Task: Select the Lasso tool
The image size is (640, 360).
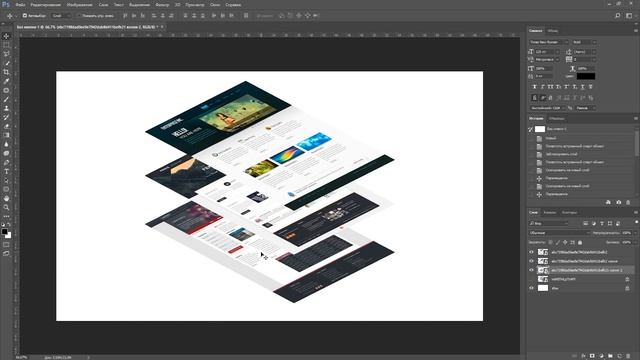Action: pos(6,54)
